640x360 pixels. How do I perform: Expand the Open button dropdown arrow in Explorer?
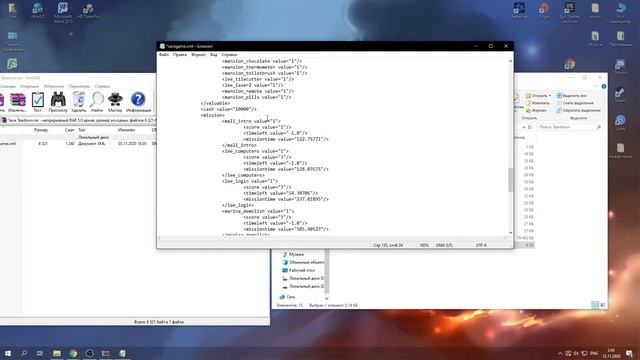(550, 96)
